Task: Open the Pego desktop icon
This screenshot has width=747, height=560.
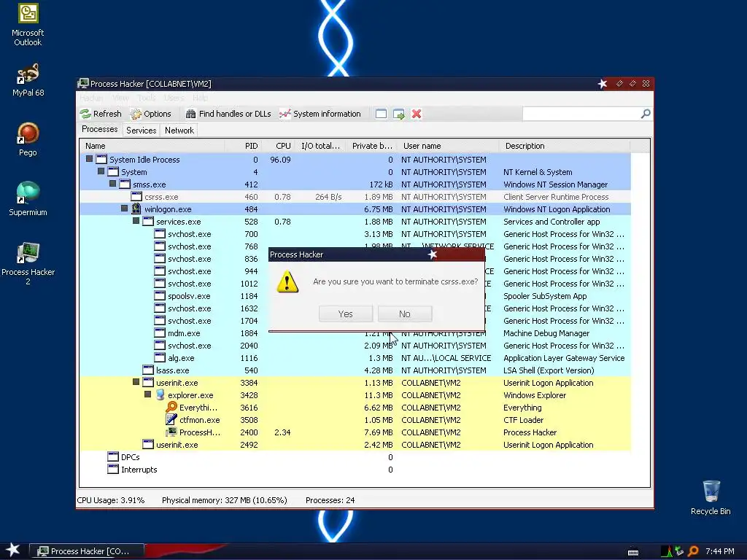Action: (x=28, y=139)
